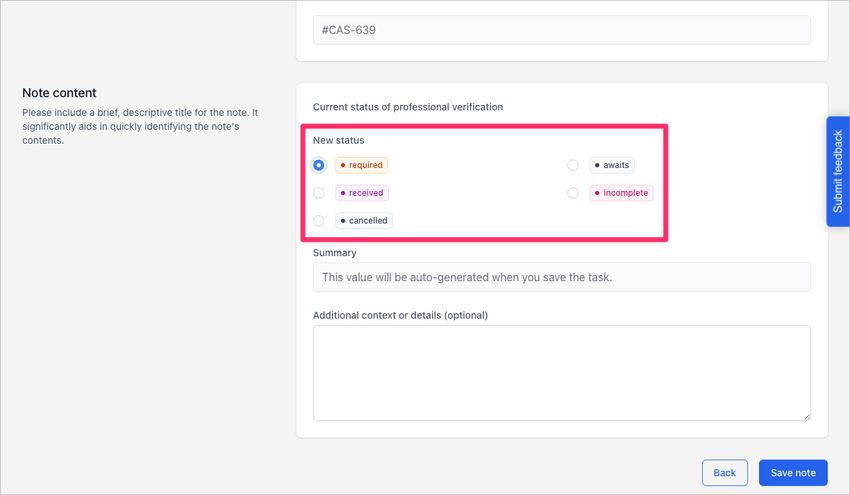
Task: Click the text area resize handle
Action: tap(805, 415)
